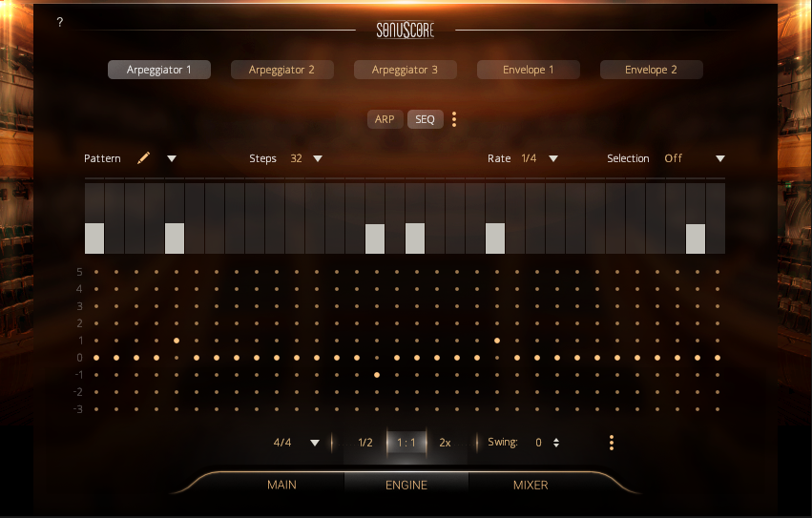Open the Arpeggiator 2 page
This screenshot has height=518, width=812.
point(281,70)
